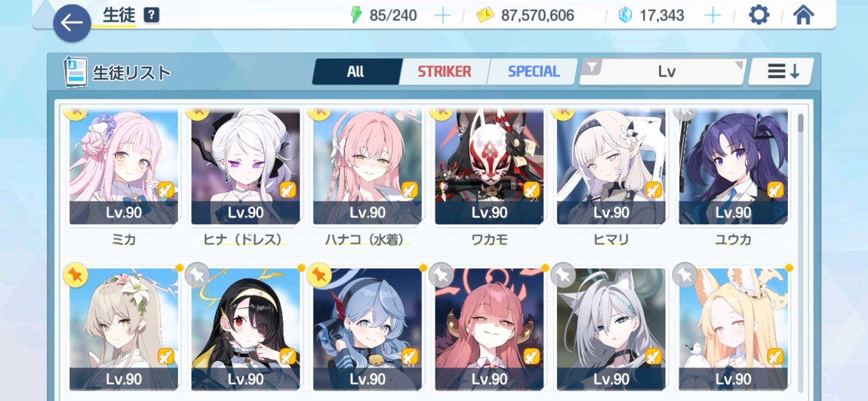Open the Lv sort dropdown

pos(662,72)
